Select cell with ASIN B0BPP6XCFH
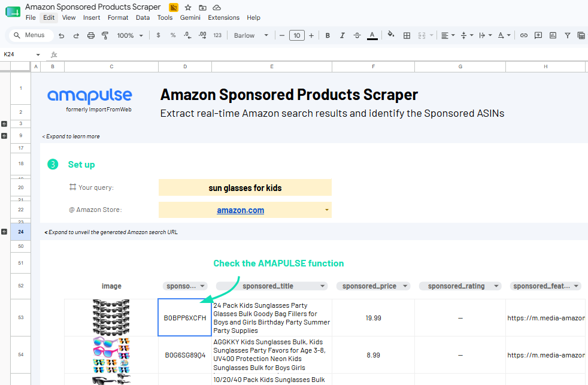Viewport: 588px width, 385px height. click(185, 317)
